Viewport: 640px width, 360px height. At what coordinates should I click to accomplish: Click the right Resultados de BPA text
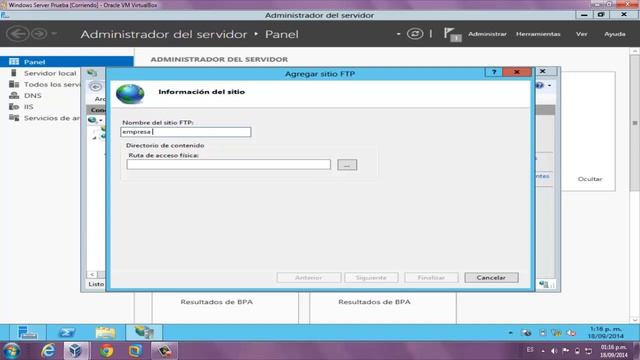click(374, 302)
